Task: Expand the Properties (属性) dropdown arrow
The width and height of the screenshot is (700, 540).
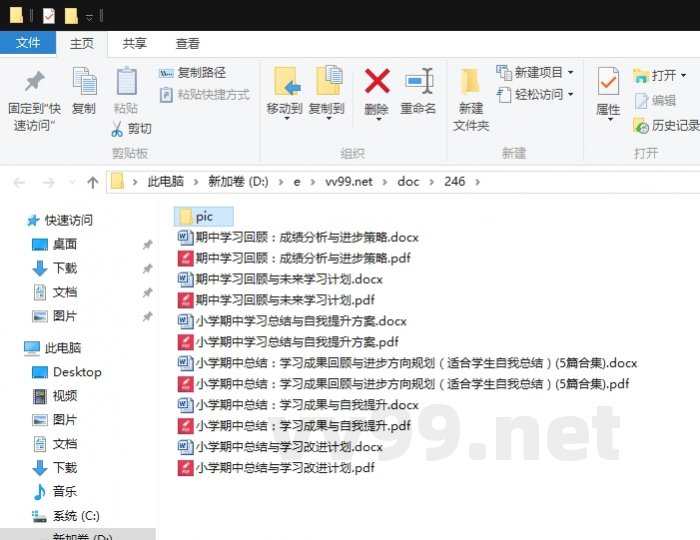Action: click(x=610, y=120)
